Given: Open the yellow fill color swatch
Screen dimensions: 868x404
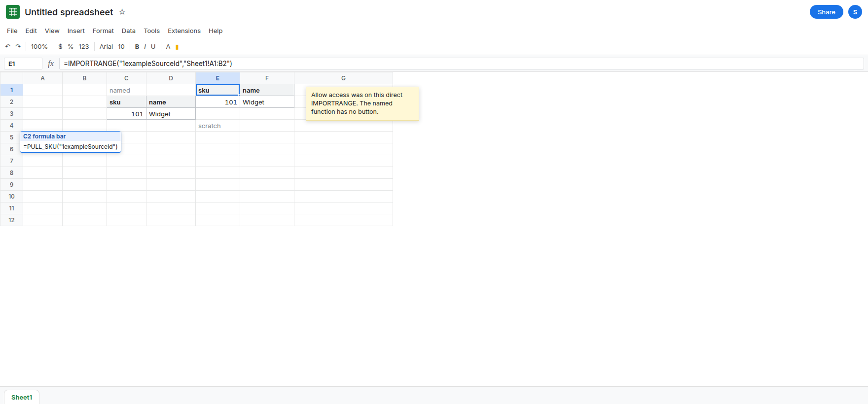Looking at the screenshot, I should 177,47.
